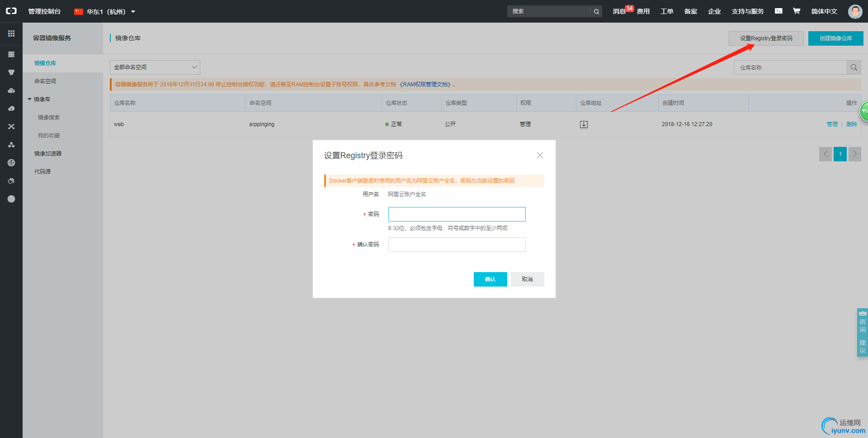Click the namespace cell "arppinging"
868x438 pixels.
[x=262, y=124]
